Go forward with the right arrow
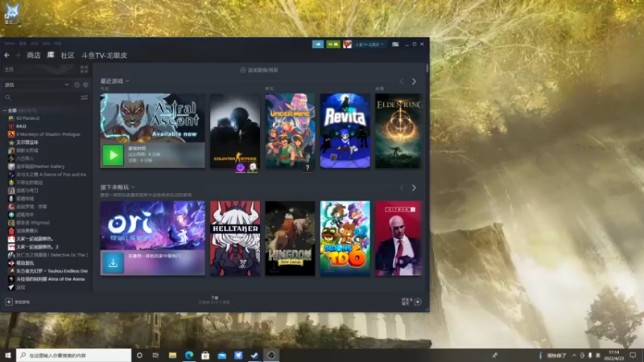The height and width of the screenshot is (362, 644). click(x=18, y=55)
